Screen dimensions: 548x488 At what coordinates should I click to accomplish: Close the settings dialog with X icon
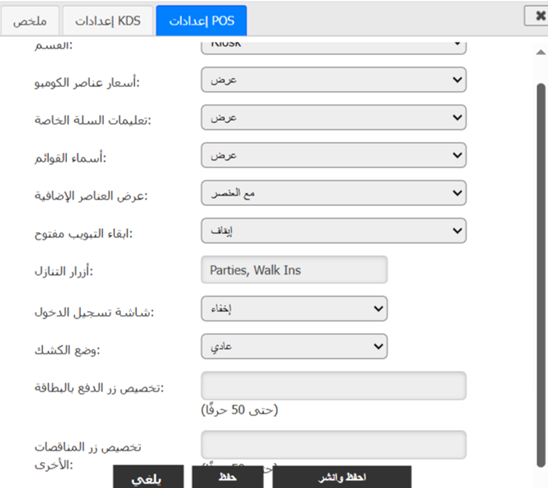[x=538, y=16]
